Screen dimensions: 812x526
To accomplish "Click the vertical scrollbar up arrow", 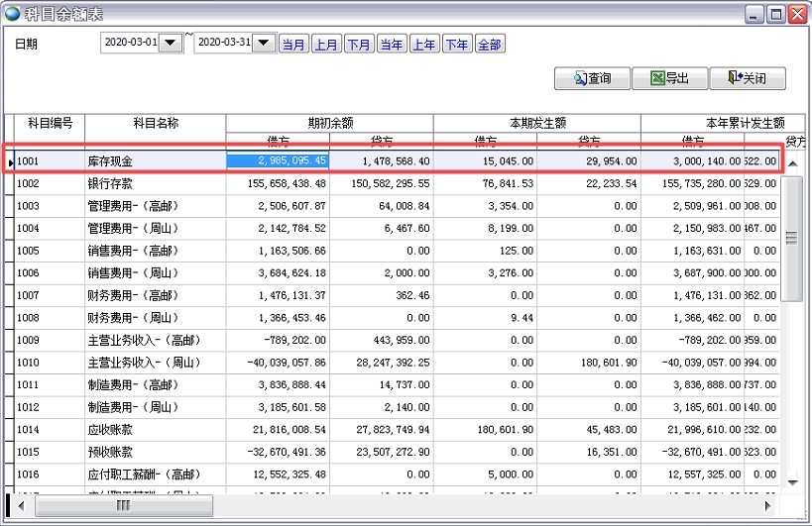I will pos(792,161).
